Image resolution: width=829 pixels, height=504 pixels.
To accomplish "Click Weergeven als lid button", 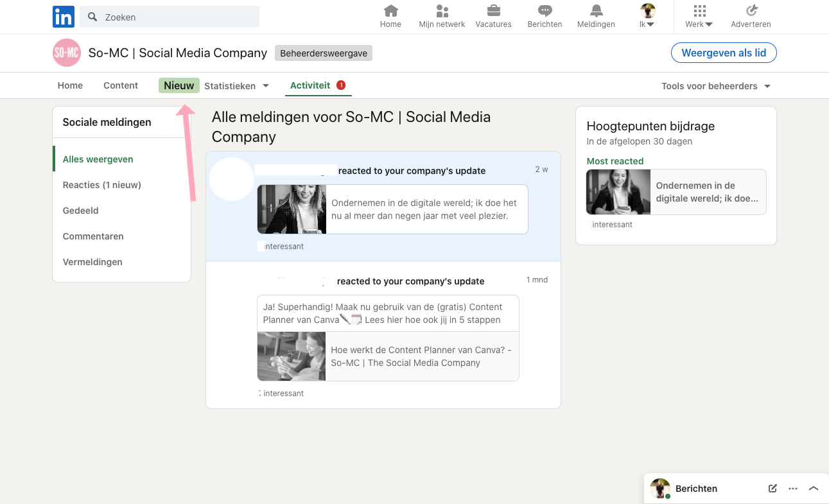I will (724, 53).
